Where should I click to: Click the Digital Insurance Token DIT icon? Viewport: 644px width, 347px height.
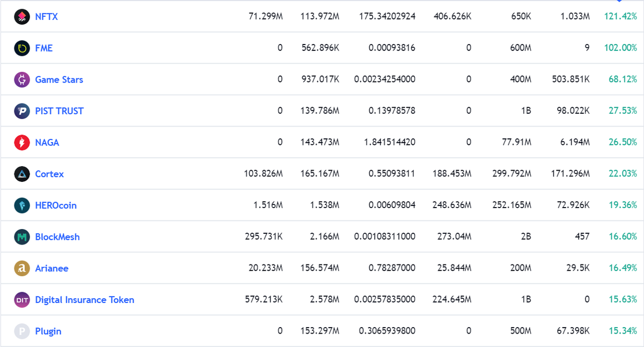click(22, 300)
